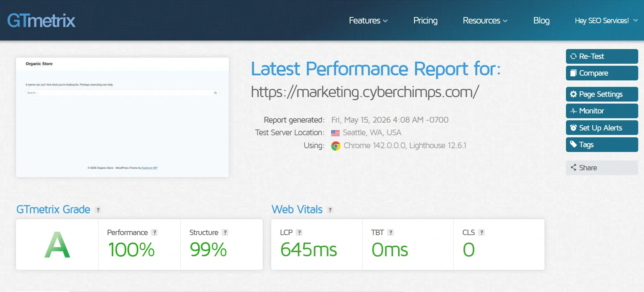644x292 pixels.
Task: Click the GTmetrix Grade heading
Action: click(53, 210)
